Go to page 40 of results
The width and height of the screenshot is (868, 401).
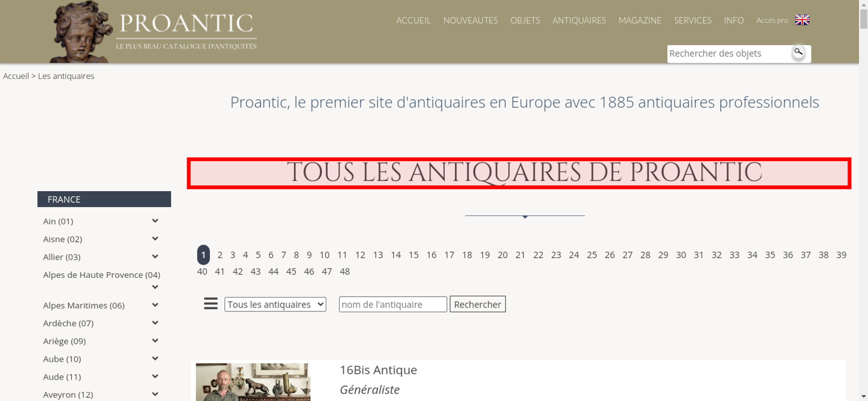pos(202,272)
